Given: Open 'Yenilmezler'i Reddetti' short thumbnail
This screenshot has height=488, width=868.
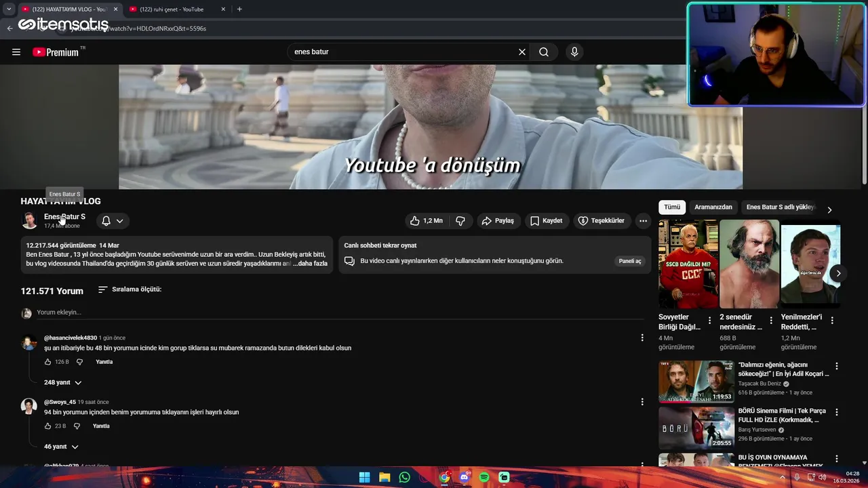Looking at the screenshot, I should [810, 264].
